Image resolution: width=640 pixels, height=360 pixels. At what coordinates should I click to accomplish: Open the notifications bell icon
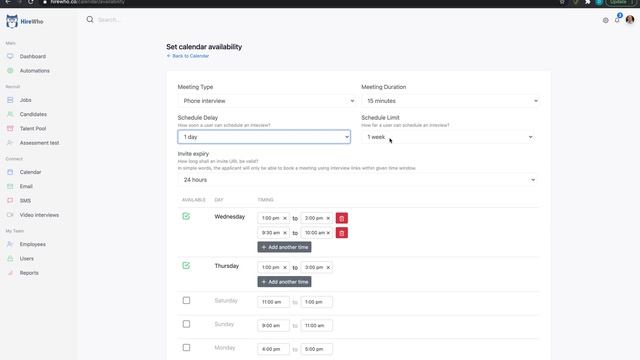[x=617, y=20]
